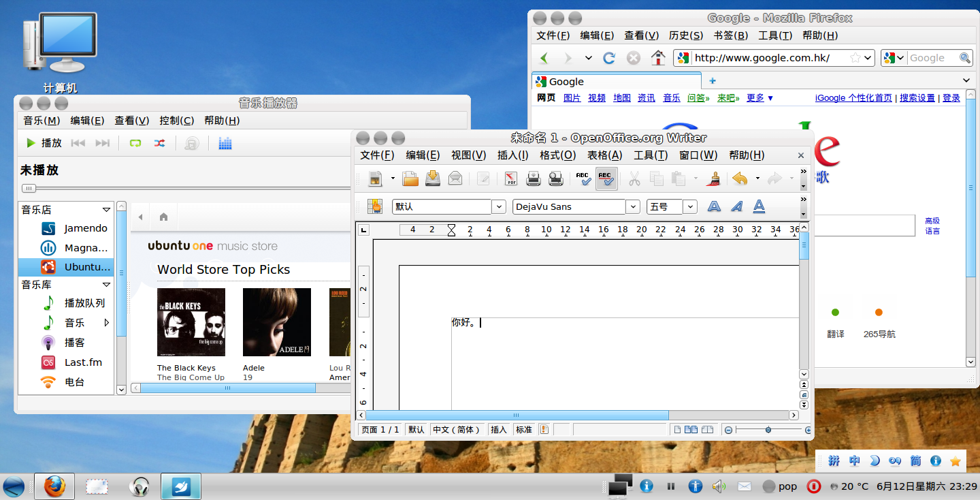Click Export as PDF icon in Writer

click(511, 178)
